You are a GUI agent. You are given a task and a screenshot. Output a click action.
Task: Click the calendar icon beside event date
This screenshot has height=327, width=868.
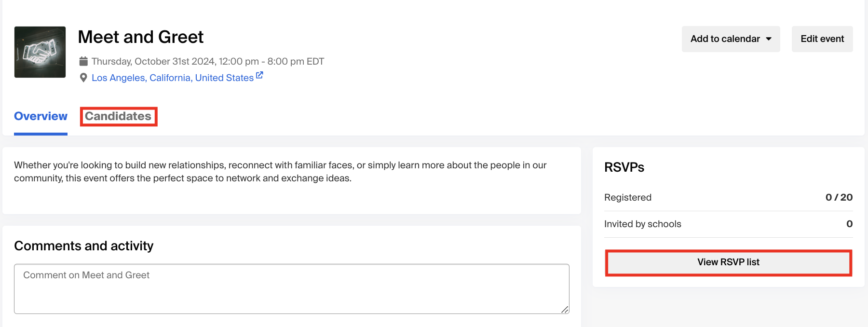tap(83, 61)
